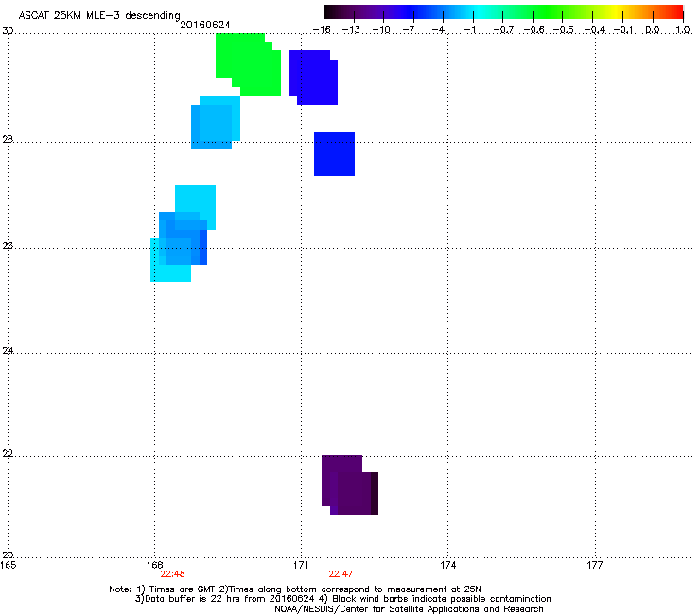
Task: Click the dark purple data patch below latitude 22
Action: click(350, 485)
